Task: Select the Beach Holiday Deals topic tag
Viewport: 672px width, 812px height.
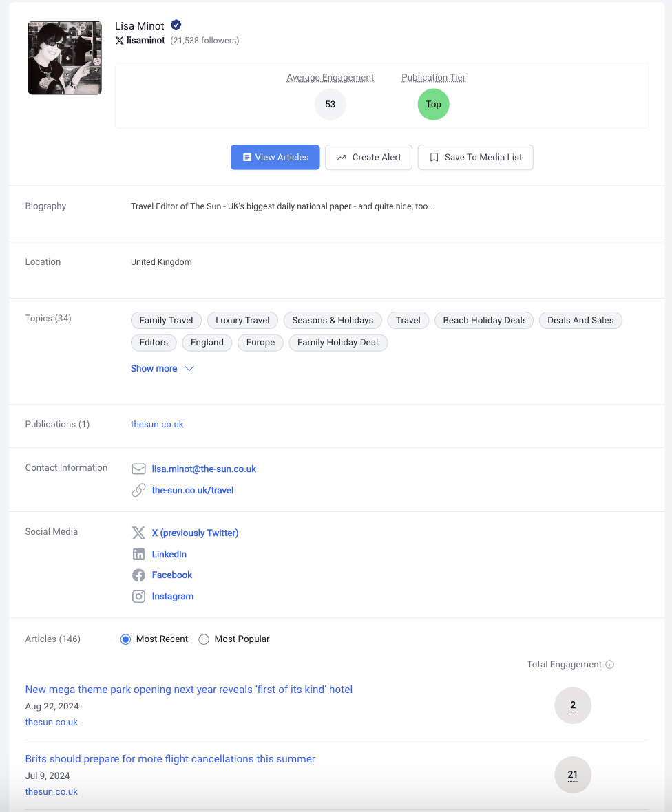Action: tap(483, 320)
